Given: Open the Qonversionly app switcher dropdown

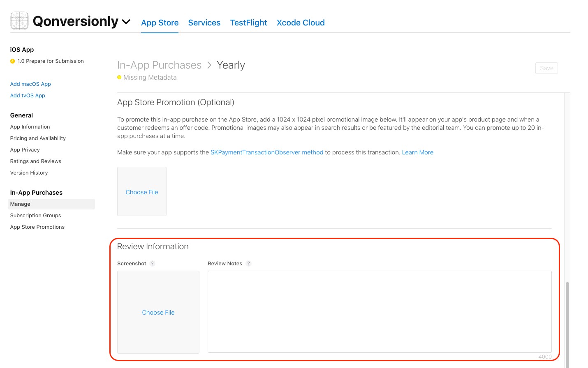Looking at the screenshot, I should point(126,22).
